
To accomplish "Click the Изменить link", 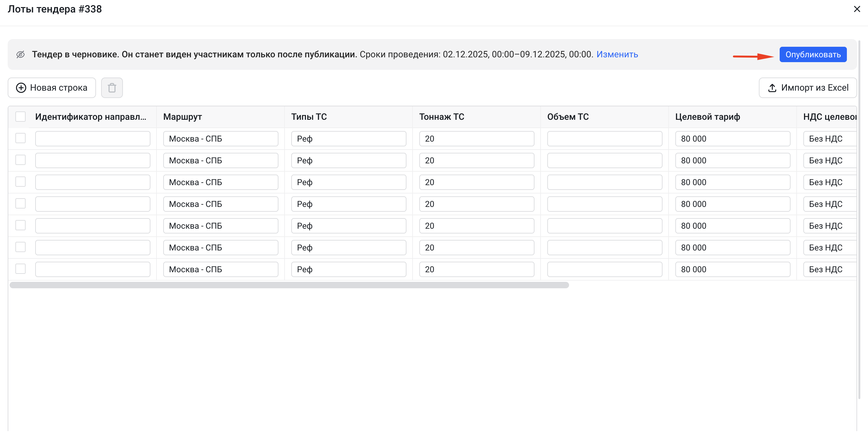I will (x=617, y=54).
